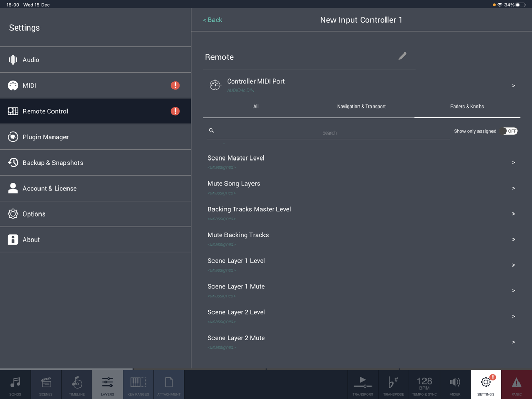Switch to the Navigation & Transport tab

click(361, 107)
